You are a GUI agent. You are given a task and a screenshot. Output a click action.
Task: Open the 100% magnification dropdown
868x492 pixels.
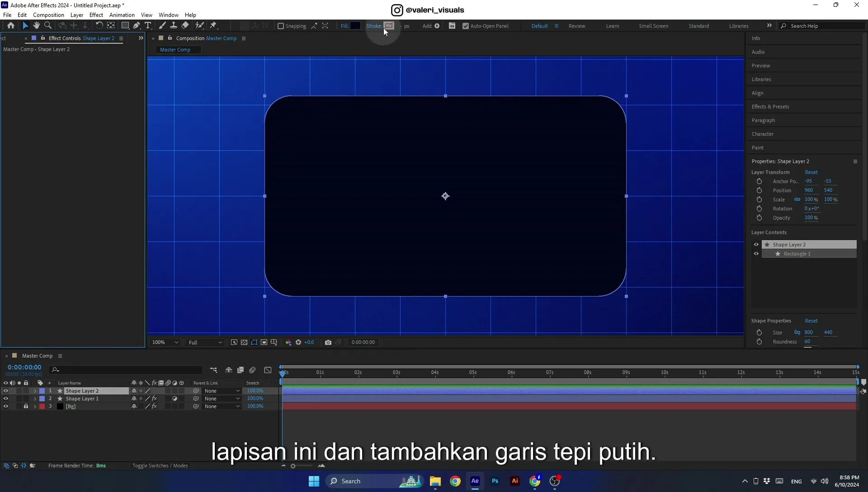165,342
